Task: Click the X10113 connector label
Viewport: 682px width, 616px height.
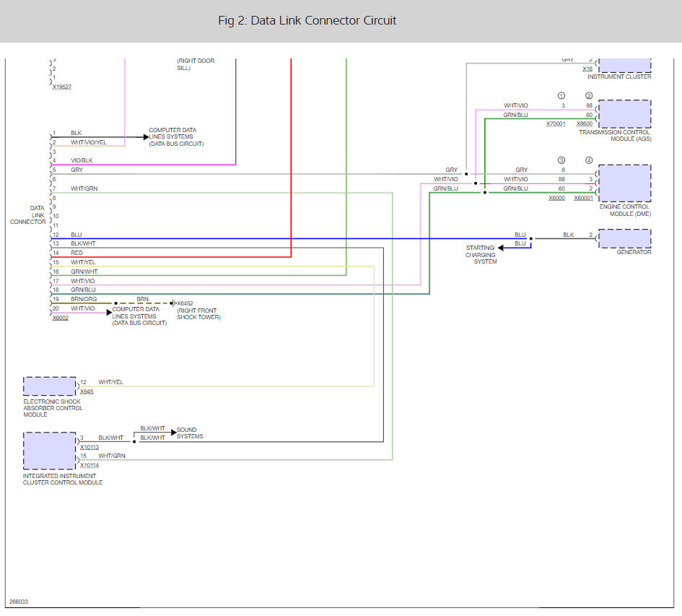Action: 89,447
